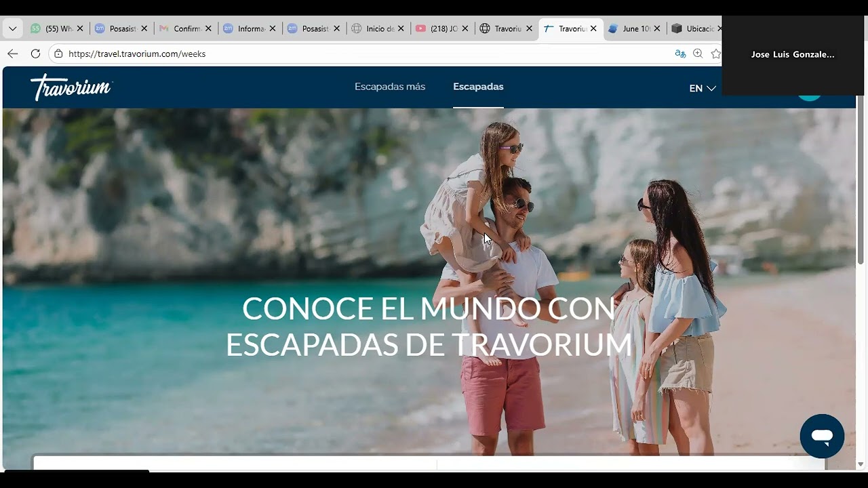View site information lock icon
This screenshot has height=488, width=868.
coord(59,54)
